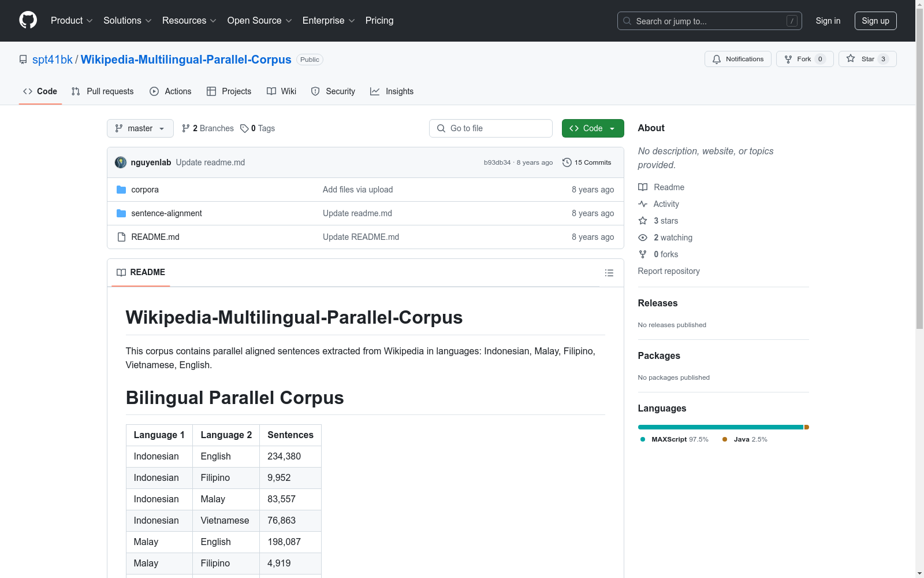Open the Wiki tab
Viewport: 924px width, 578px height.
coord(282,91)
